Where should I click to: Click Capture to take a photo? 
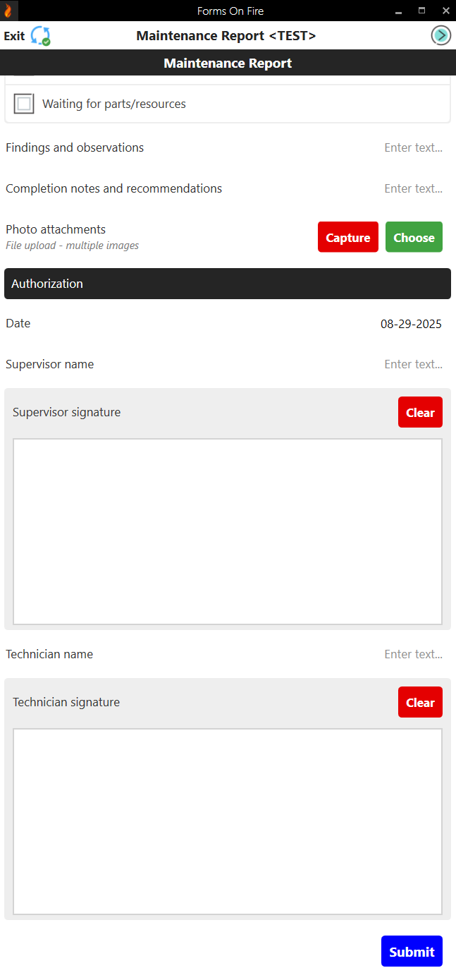(347, 237)
